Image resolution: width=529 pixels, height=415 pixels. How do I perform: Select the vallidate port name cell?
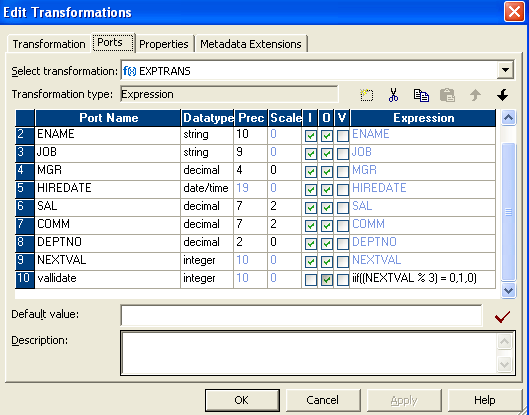pos(108,279)
